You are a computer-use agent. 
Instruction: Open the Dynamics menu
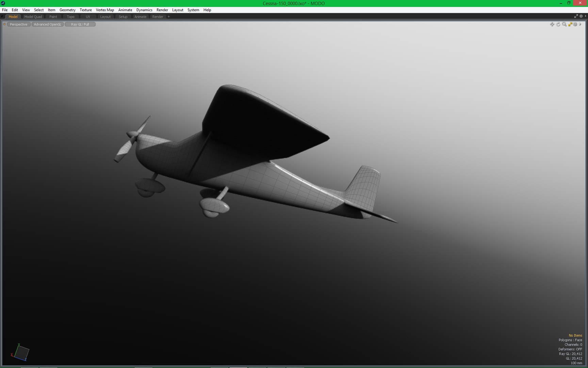[144, 10]
